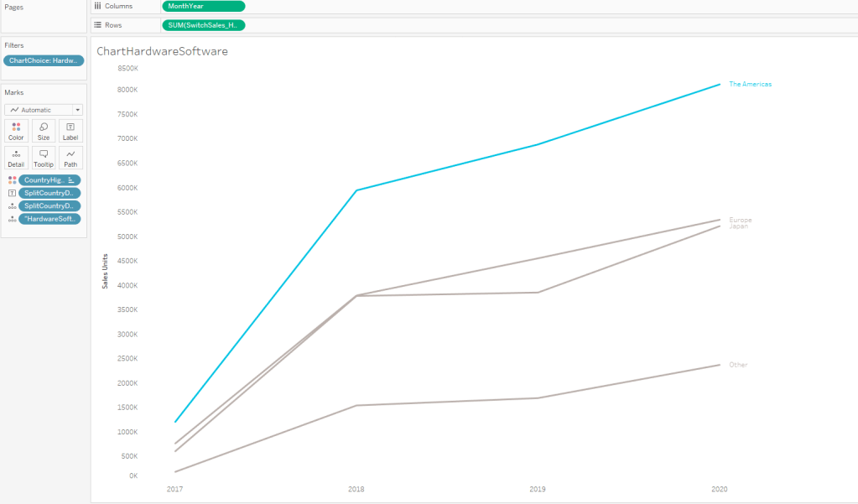858x504 pixels.
Task: Select the MonthYear pill in Columns
Action: pyautogui.click(x=203, y=6)
